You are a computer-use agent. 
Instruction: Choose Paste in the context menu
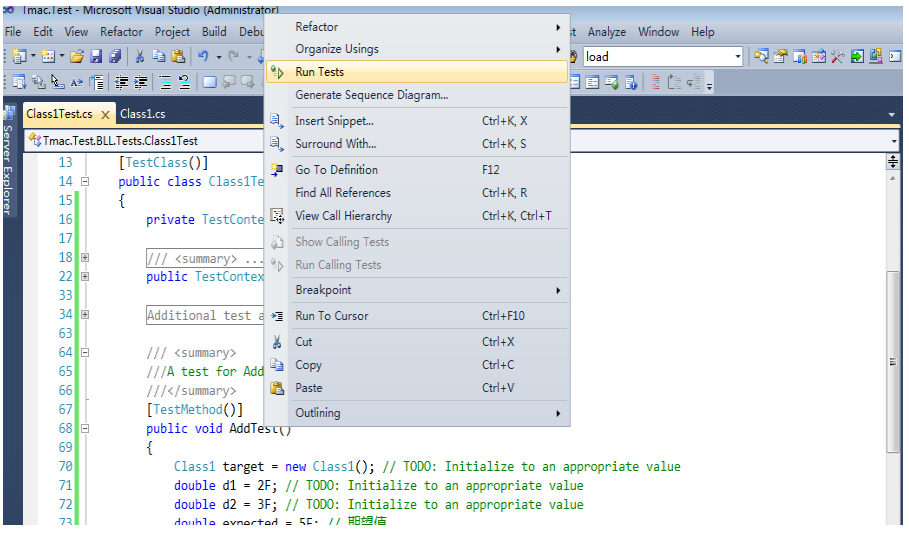[417, 388]
